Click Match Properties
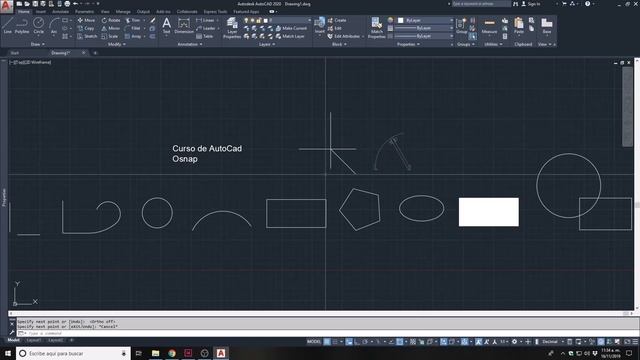This screenshot has width=640, height=360. click(x=376, y=28)
